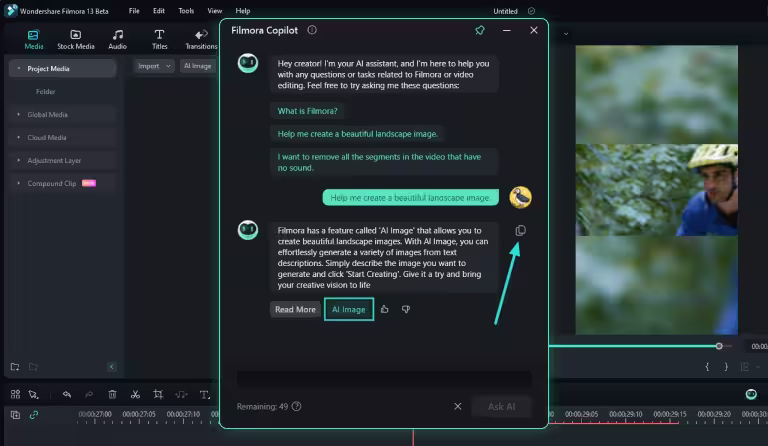Open the Help menu
Viewport: 768px width, 446px height.
pos(242,11)
